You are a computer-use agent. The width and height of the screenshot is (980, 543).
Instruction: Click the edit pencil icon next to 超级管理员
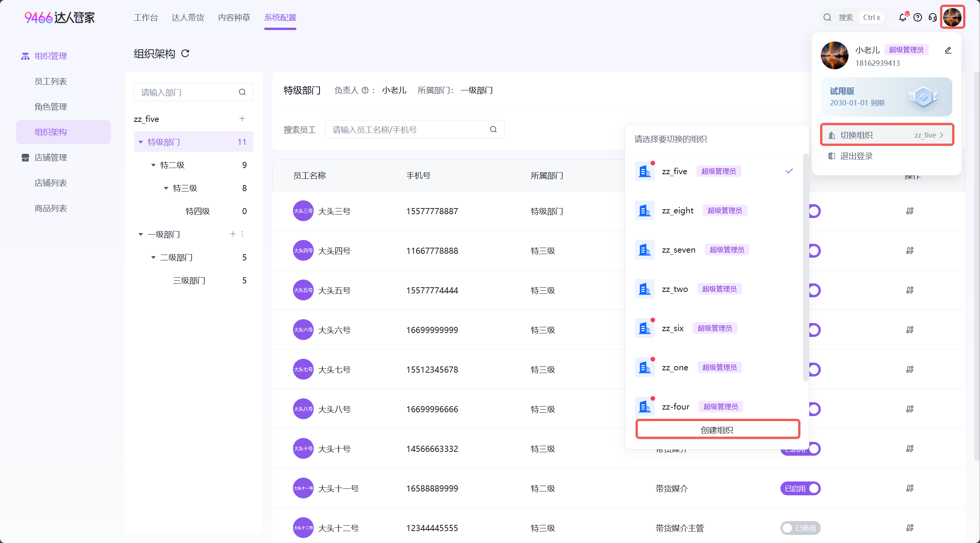(x=948, y=50)
